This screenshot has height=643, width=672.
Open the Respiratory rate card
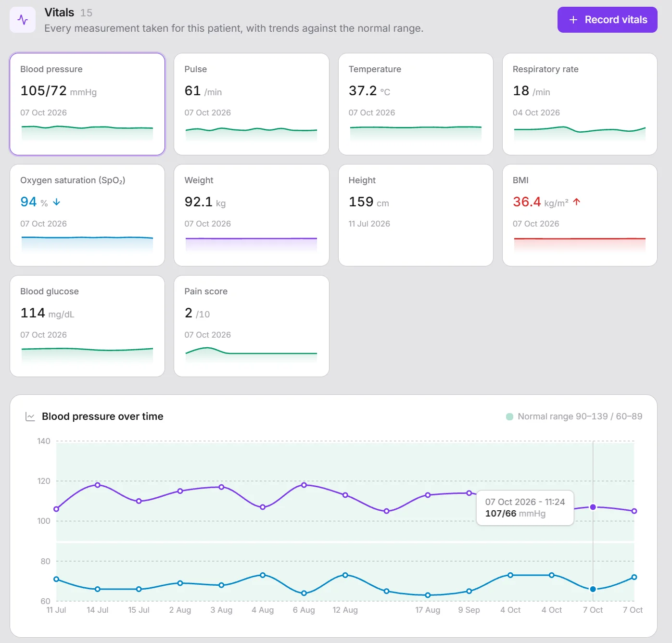tap(580, 104)
